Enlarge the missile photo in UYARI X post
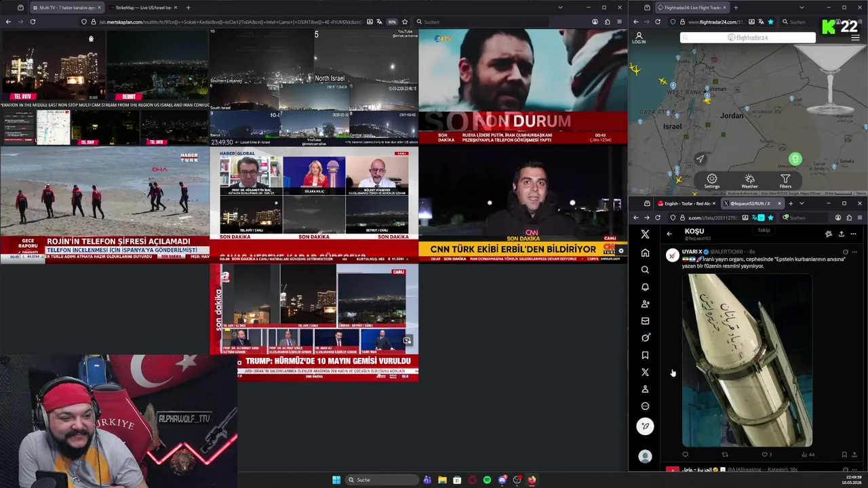Screen dimensions: 868x488 (x=747, y=360)
